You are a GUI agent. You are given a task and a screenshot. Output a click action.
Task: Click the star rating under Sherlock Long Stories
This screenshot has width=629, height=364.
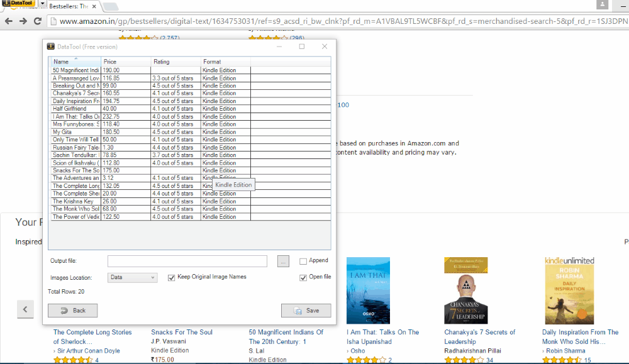[x=73, y=360]
